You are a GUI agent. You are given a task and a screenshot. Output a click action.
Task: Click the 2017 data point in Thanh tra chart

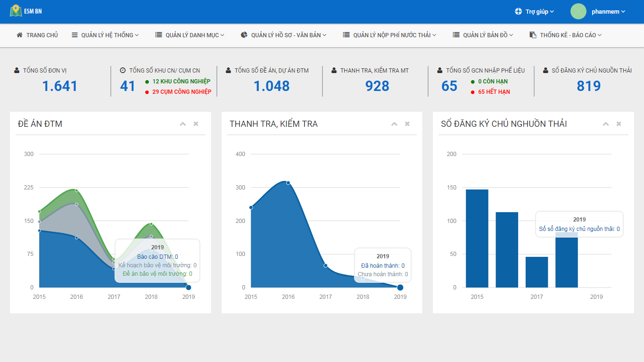[x=325, y=265]
